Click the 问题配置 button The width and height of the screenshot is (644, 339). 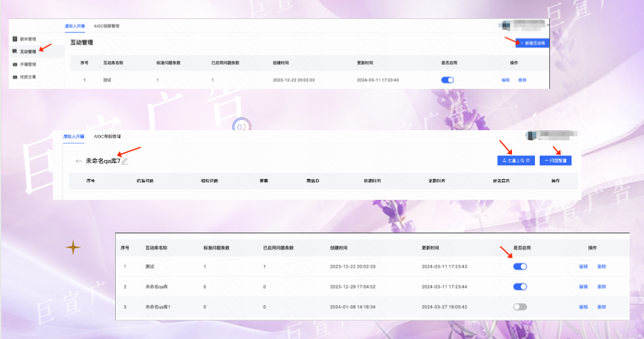(x=555, y=161)
